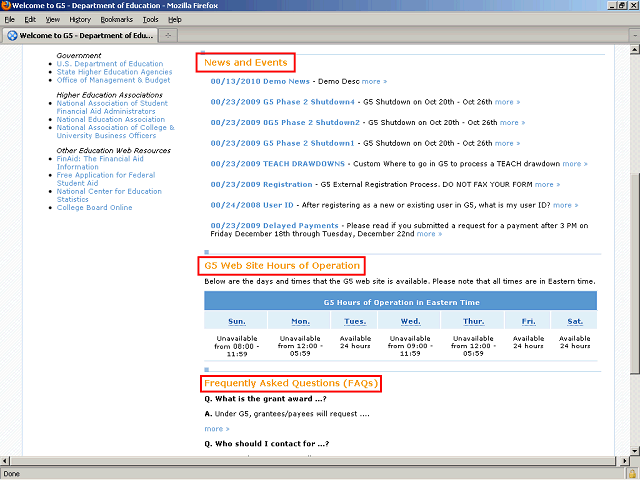This screenshot has height=480, width=640.
Task: Click the security lock icon in status bar
Action: (633, 474)
